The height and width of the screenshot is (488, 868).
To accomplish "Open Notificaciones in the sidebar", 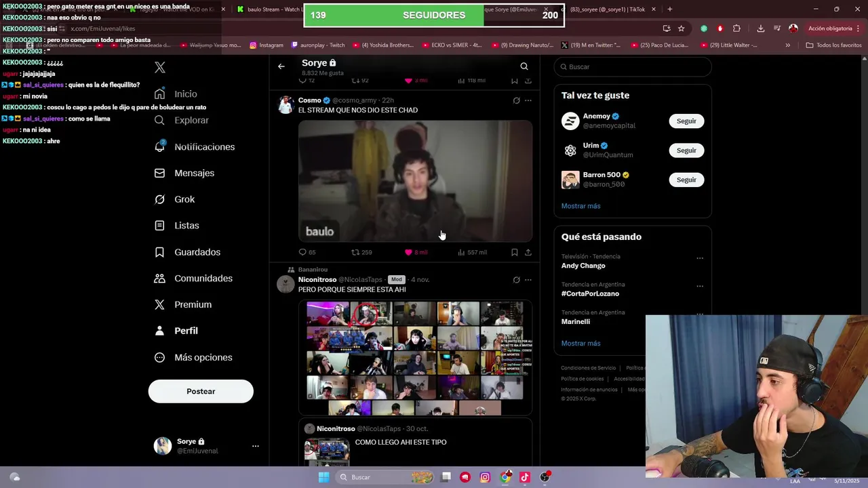I will point(194,146).
